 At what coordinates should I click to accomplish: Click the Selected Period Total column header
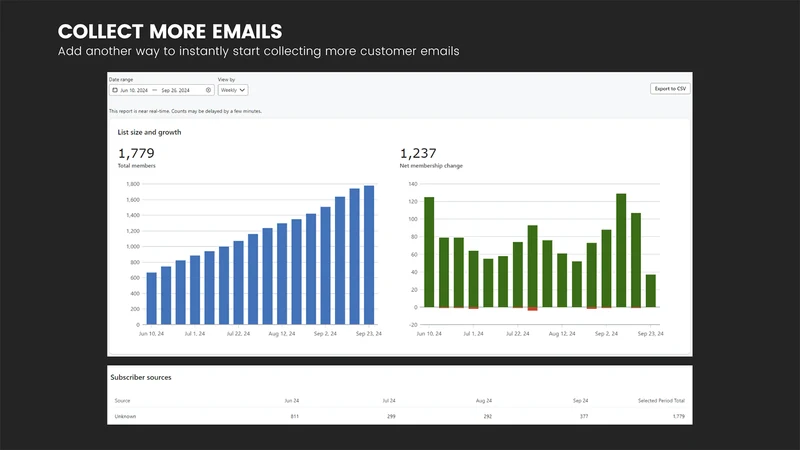coord(661,401)
